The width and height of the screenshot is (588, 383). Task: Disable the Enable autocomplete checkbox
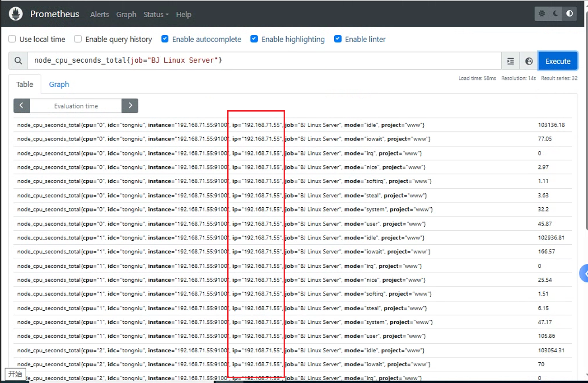(165, 39)
